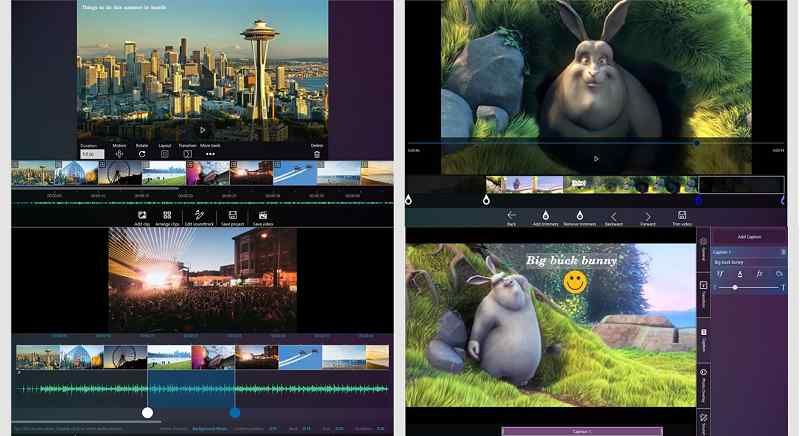Open the Layout option icon
Viewport: 800px width, 436px height.
[x=165, y=153]
